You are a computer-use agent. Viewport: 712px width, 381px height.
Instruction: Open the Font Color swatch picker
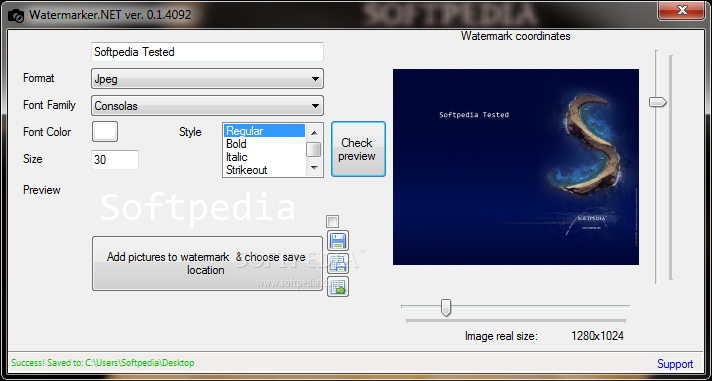tap(105, 132)
